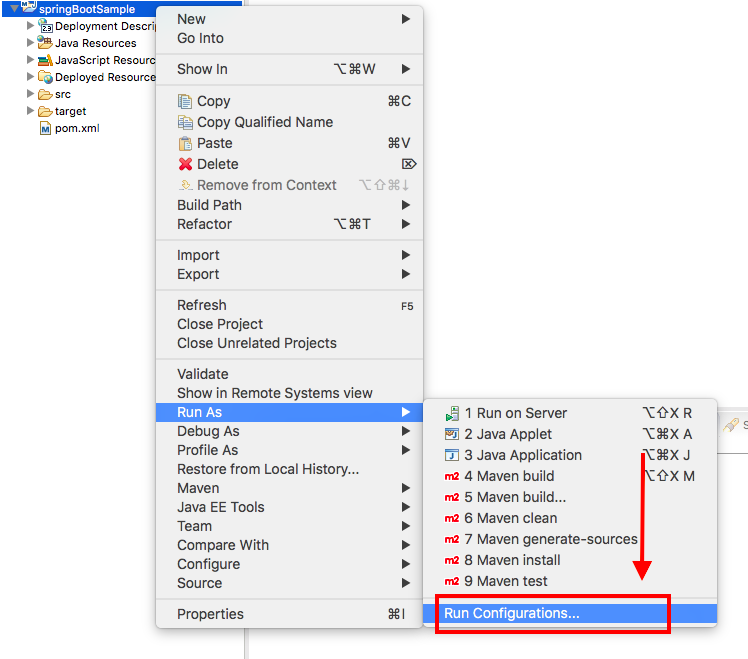The width and height of the screenshot is (748, 659).
Task: Click the Java Application icon
Action: pyautogui.click(x=452, y=455)
